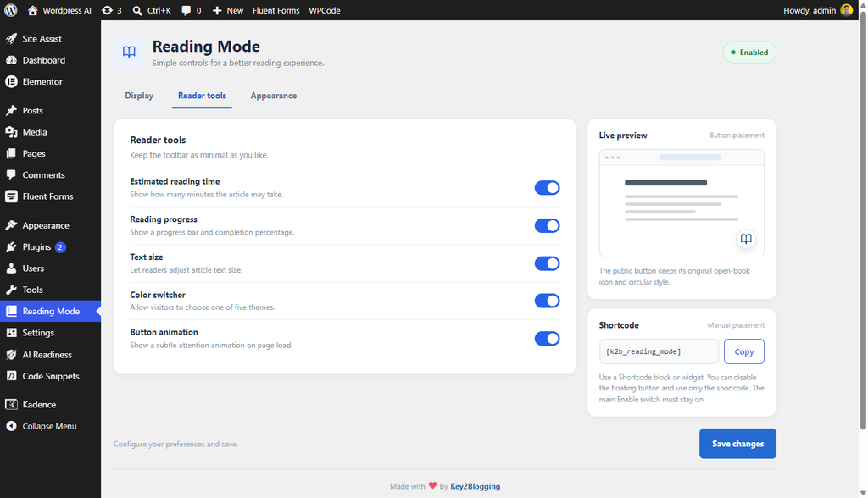The height and width of the screenshot is (498, 868).
Task: Open the Ctrl+K search icon
Action: pos(137,10)
